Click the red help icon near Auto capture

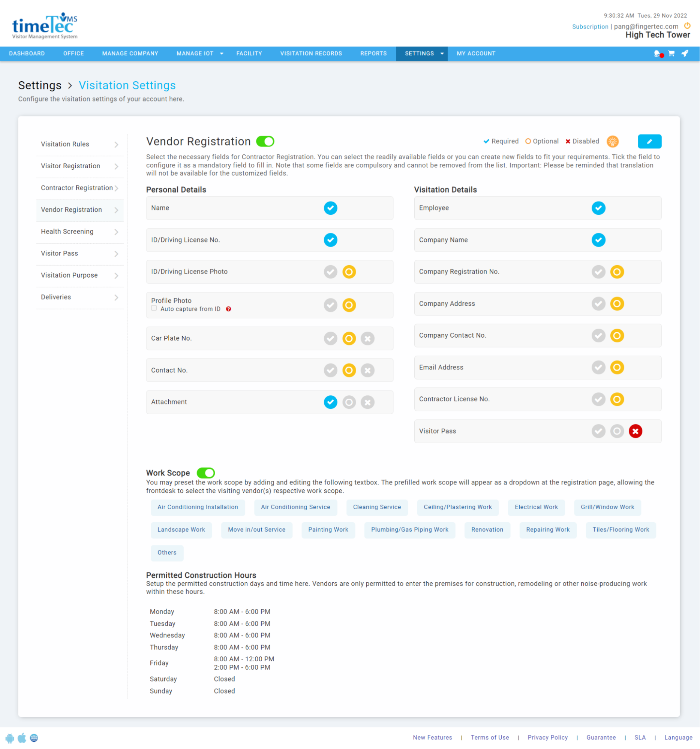point(228,309)
